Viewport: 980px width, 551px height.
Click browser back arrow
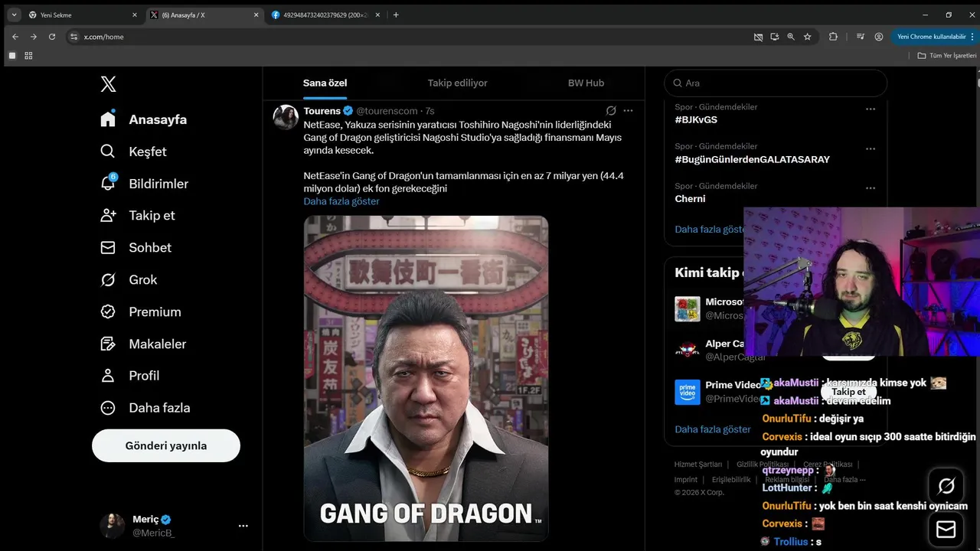coord(15,36)
